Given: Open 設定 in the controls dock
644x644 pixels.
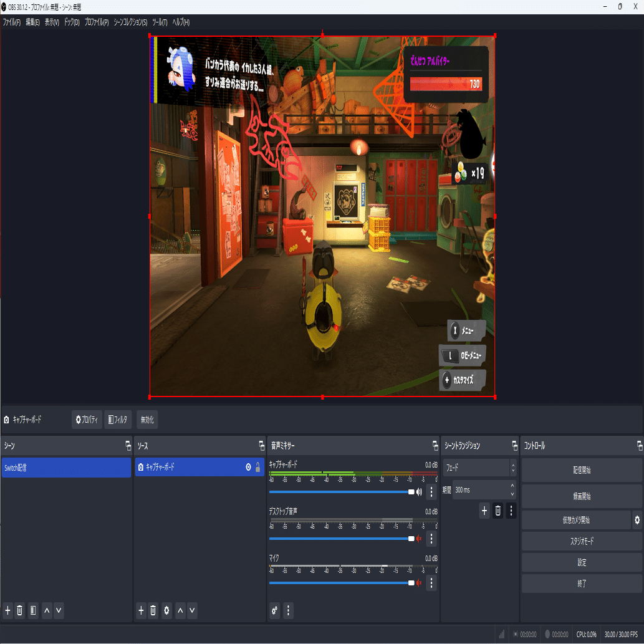Looking at the screenshot, I should point(582,562).
